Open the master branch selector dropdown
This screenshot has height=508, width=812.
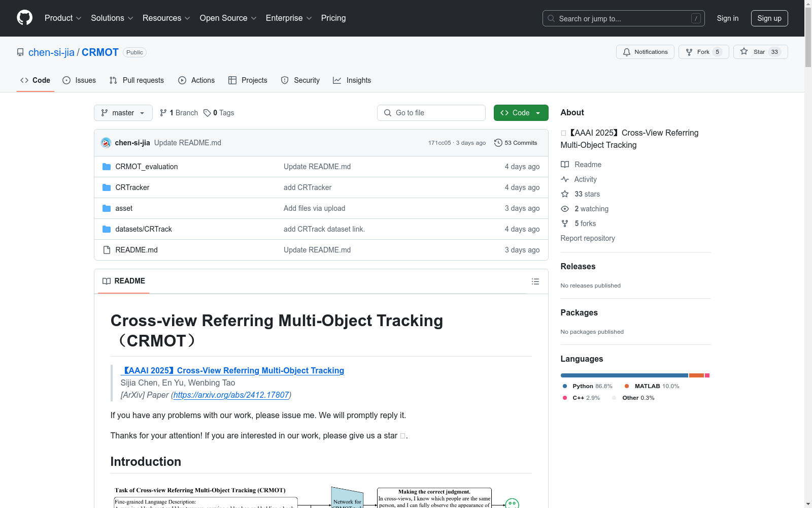point(123,113)
